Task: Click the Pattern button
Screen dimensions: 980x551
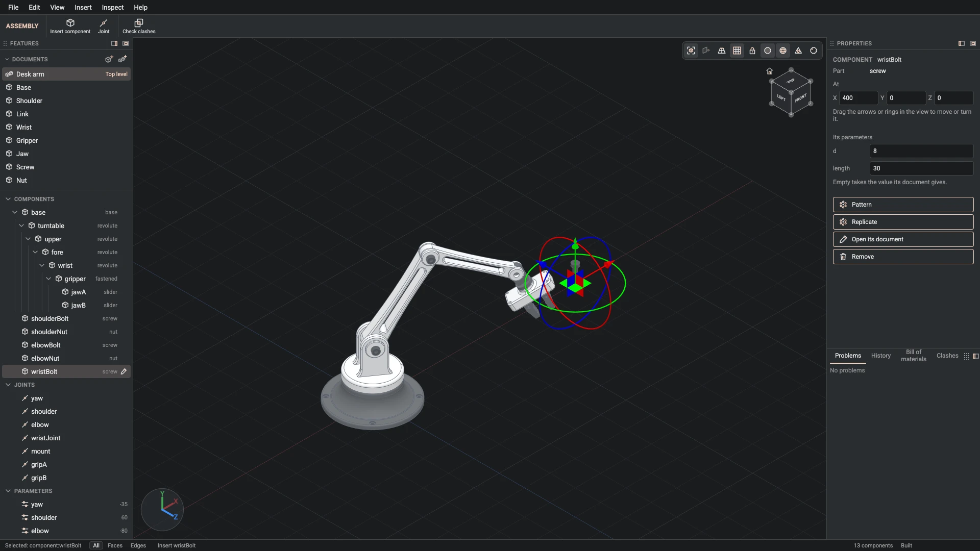Action: 903,205
